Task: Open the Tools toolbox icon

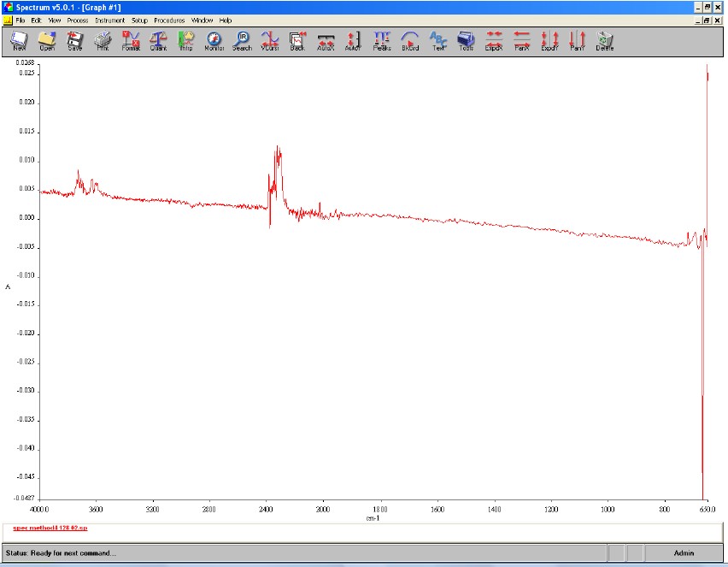Action: point(467,41)
